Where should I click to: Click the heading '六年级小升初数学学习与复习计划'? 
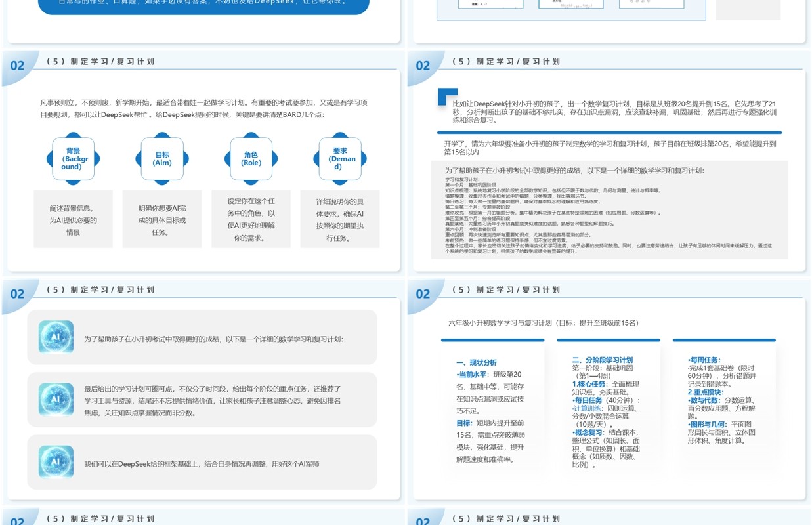coord(544,323)
